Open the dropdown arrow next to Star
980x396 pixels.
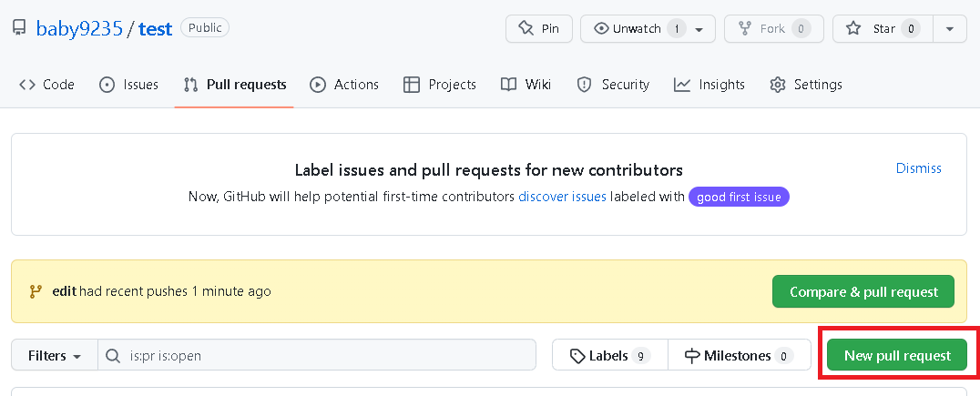click(950, 29)
